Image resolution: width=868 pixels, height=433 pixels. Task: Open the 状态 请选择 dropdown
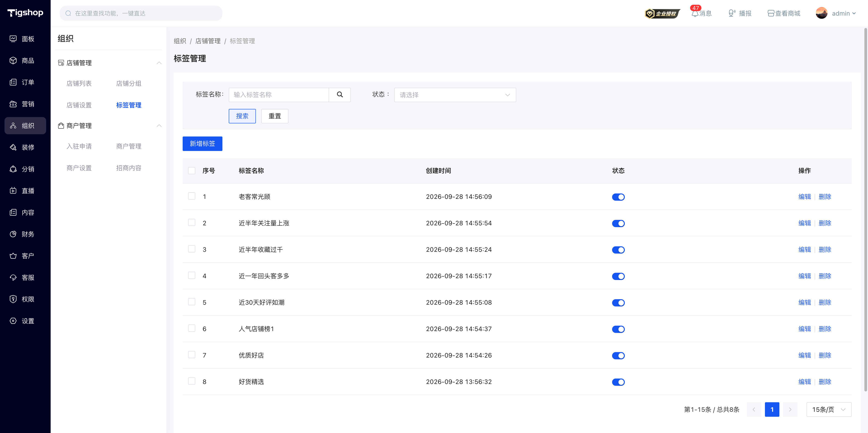coord(455,95)
